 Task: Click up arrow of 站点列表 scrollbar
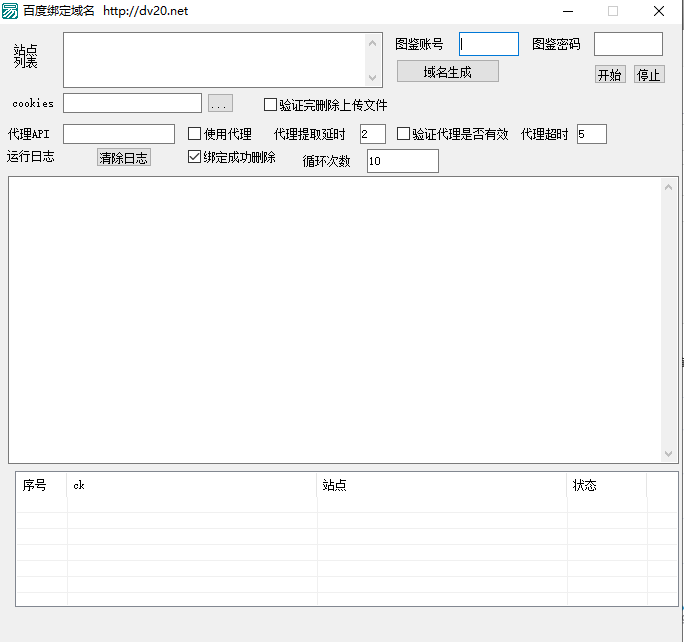click(373, 43)
